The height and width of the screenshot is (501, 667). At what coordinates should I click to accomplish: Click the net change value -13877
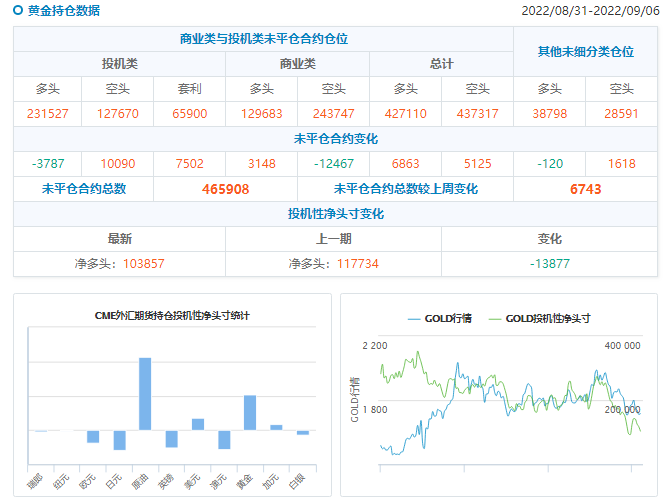point(549,264)
